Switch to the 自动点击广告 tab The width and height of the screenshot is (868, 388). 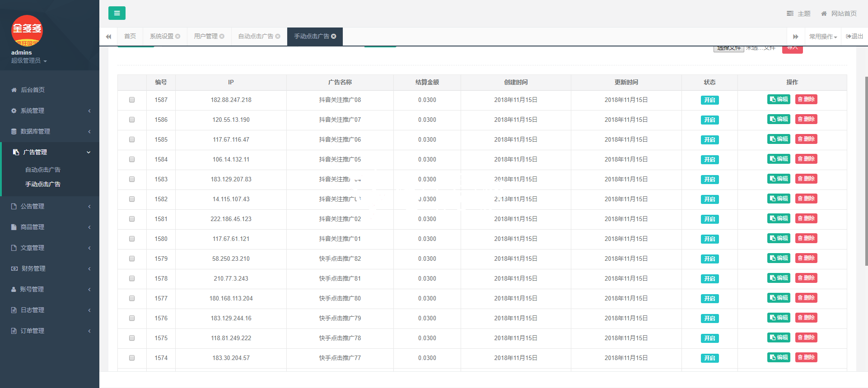pos(256,36)
